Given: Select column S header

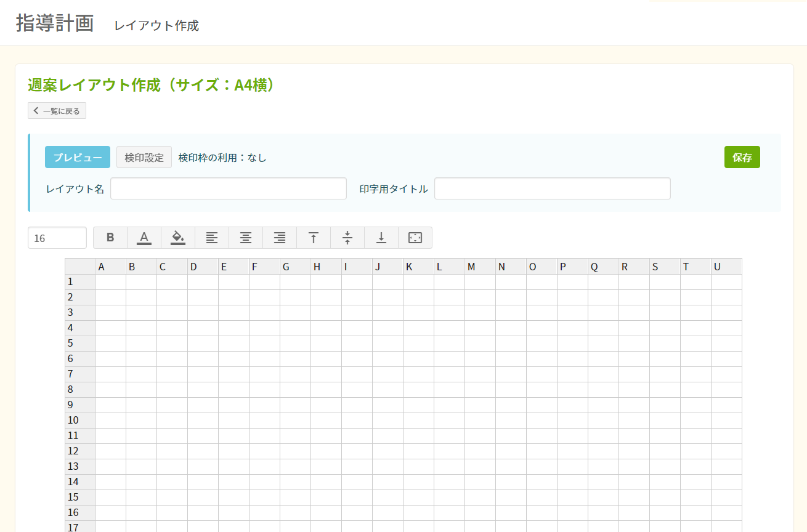Looking at the screenshot, I should [x=665, y=267].
